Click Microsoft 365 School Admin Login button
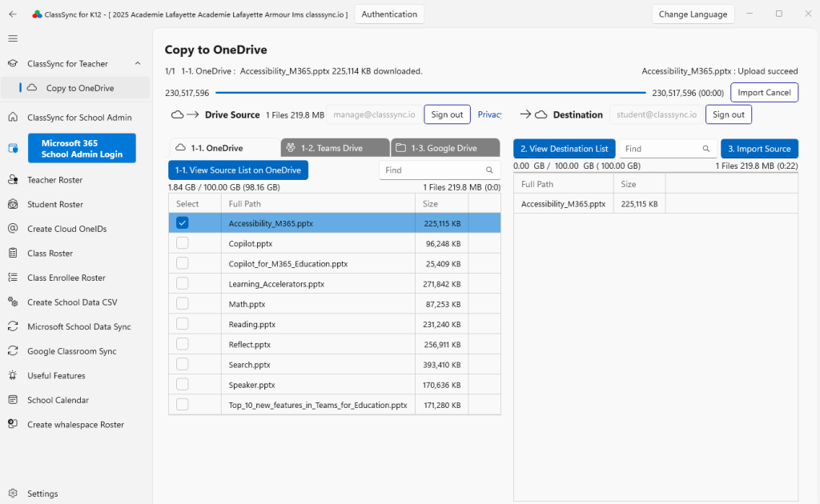This screenshot has height=504, width=820. coord(82,148)
